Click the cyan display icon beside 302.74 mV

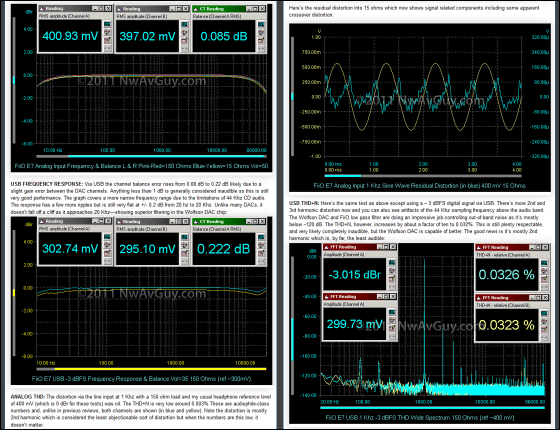[107, 237]
